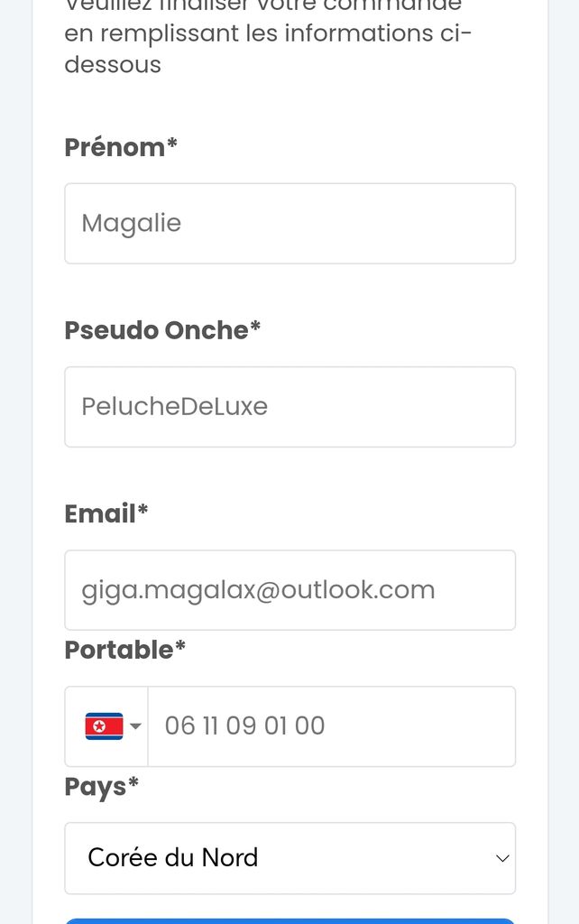This screenshot has height=924, width=579.
Task: Click the Email* label text
Action: click(x=106, y=513)
